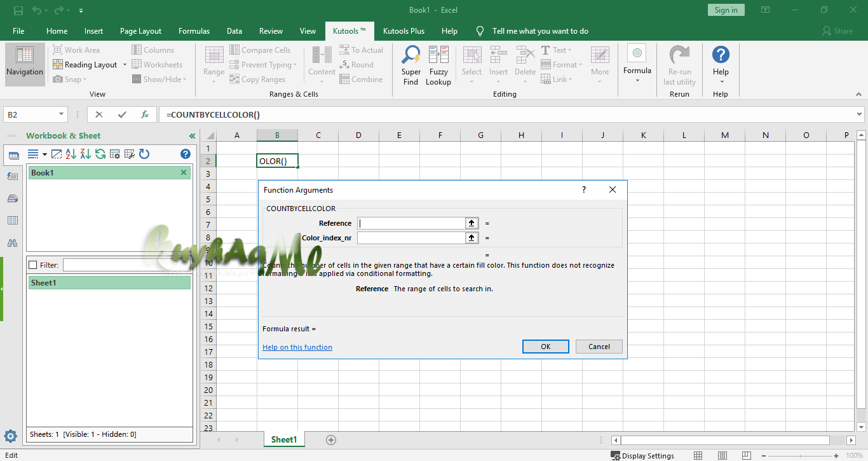868x461 pixels.
Task: Expand the formula bar
Action: pyautogui.click(x=860, y=114)
